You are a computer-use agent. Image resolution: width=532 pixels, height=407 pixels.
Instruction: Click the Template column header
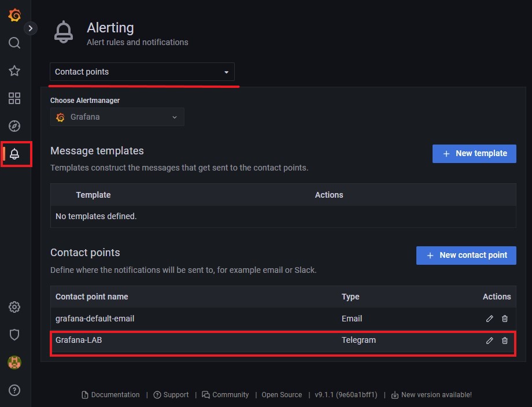point(93,195)
